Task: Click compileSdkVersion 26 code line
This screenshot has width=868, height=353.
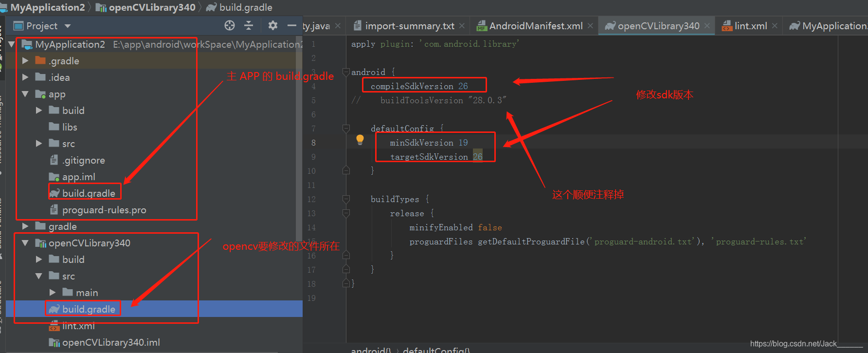Action: tap(419, 86)
